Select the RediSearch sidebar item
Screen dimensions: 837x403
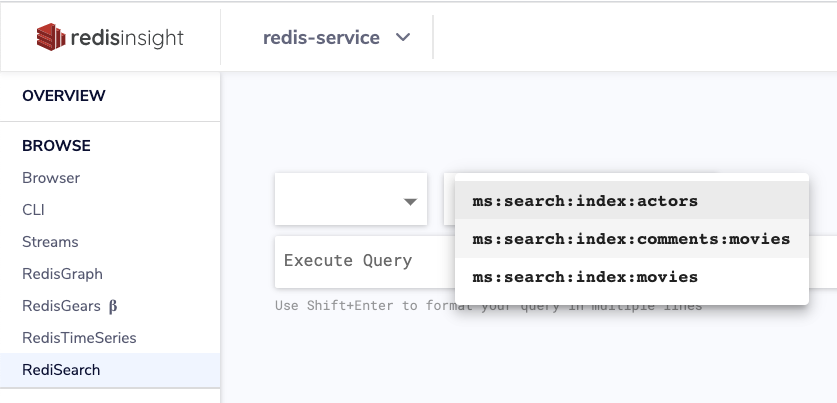click(x=61, y=370)
